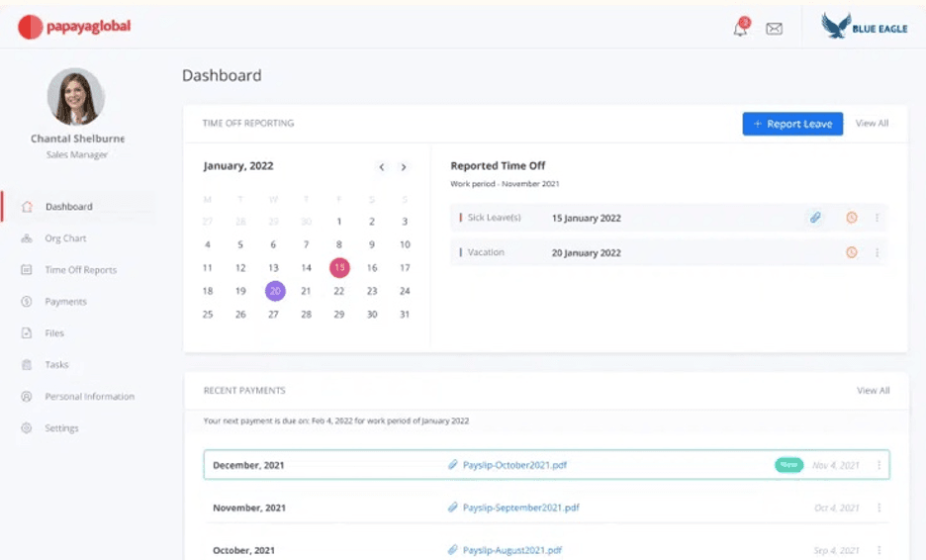Viewport: 926px width, 560px height.
Task: Open Dashboard in the sidebar
Action: pyautogui.click(x=69, y=207)
